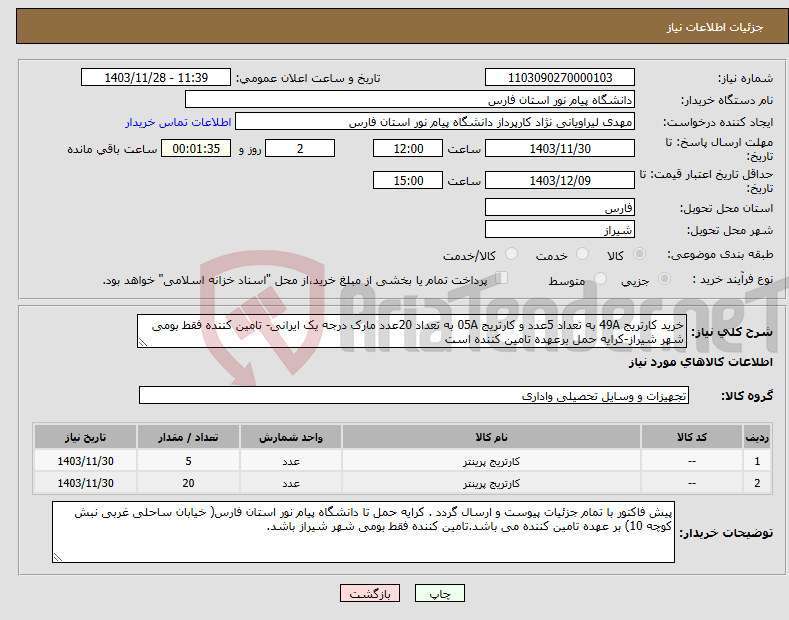Image resolution: width=789 pixels, height=620 pixels.
Task: Click the unit عدد in row 1
Action: [291, 461]
